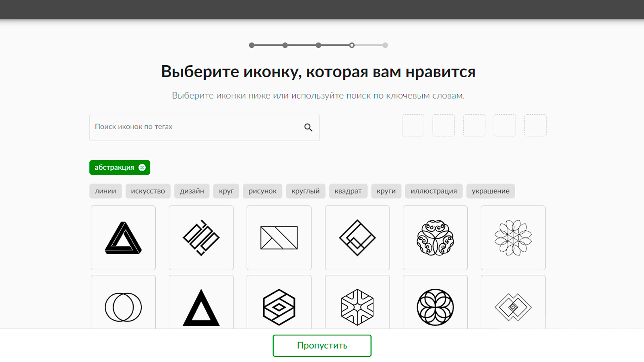Click the current fourth progress step
This screenshot has width=644, height=362.
(352, 45)
